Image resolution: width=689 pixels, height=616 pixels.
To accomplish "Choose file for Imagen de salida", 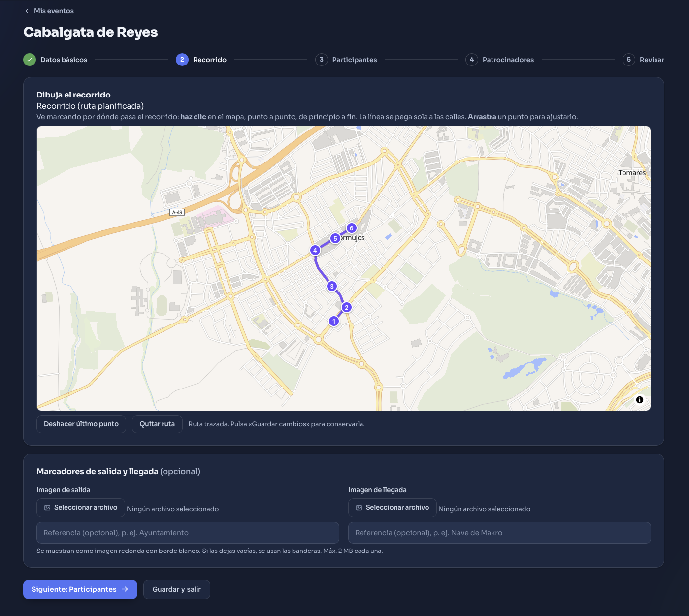I will pyautogui.click(x=81, y=508).
